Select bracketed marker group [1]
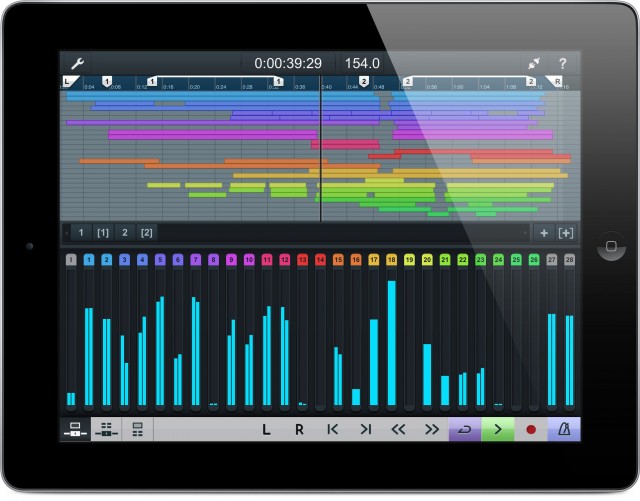 (x=103, y=232)
